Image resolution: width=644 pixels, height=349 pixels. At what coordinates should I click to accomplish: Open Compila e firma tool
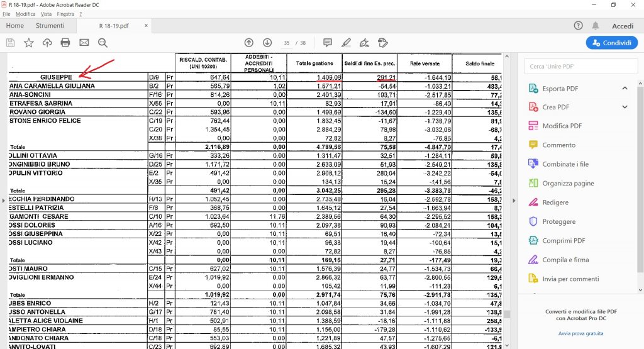click(565, 260)
